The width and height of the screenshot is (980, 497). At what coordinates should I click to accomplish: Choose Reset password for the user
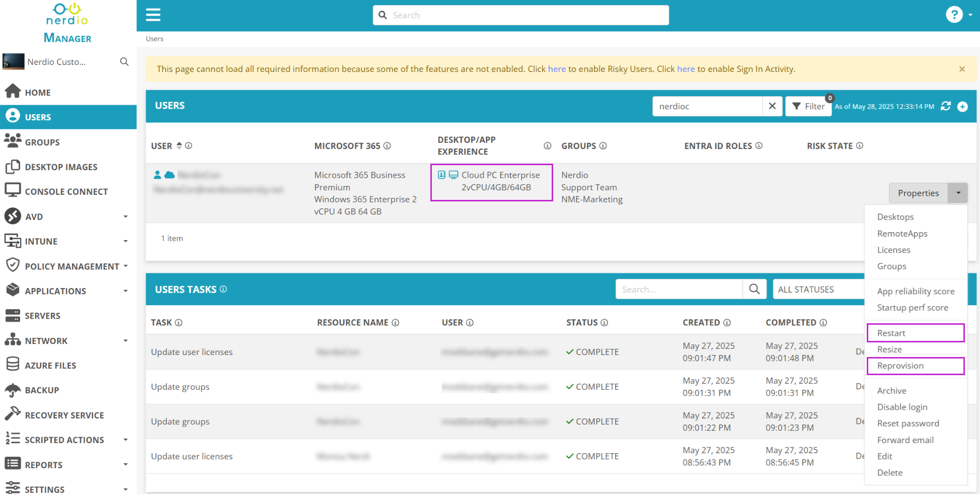908,423
